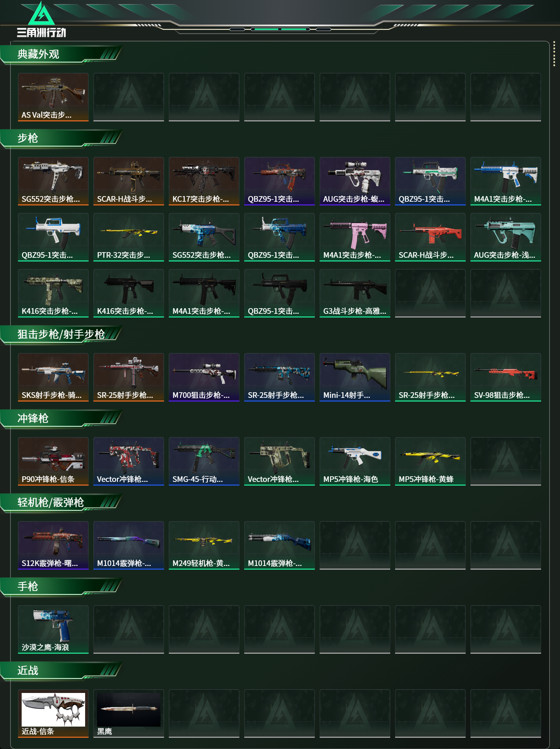Image resolution: width=560 pixels, height=749 pixels.
Task: Select the red SV-98 sniper rifle skin
Action: coord(505,377)
